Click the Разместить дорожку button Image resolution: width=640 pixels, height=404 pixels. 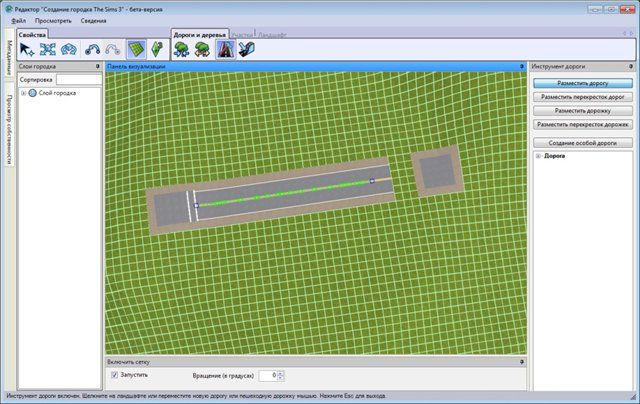582,110
